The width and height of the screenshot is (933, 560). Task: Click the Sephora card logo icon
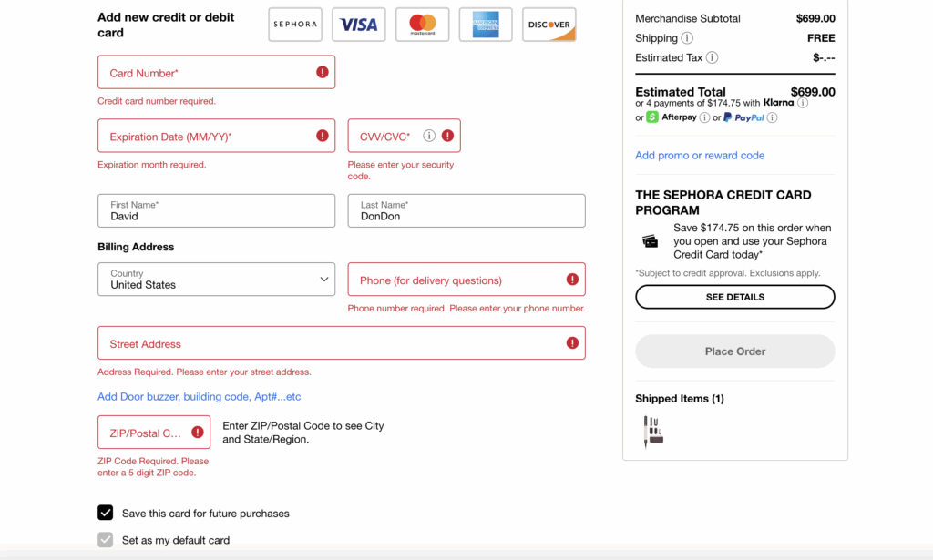point(295,25)
